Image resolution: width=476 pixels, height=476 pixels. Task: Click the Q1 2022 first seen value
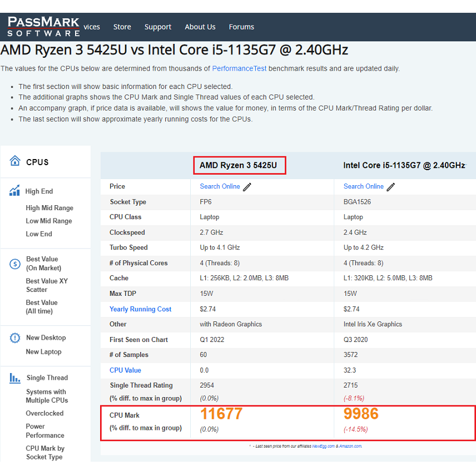point(212,340)
